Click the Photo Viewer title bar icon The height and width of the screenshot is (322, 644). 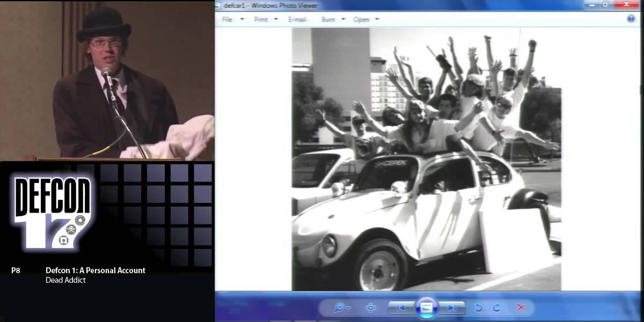218,5
